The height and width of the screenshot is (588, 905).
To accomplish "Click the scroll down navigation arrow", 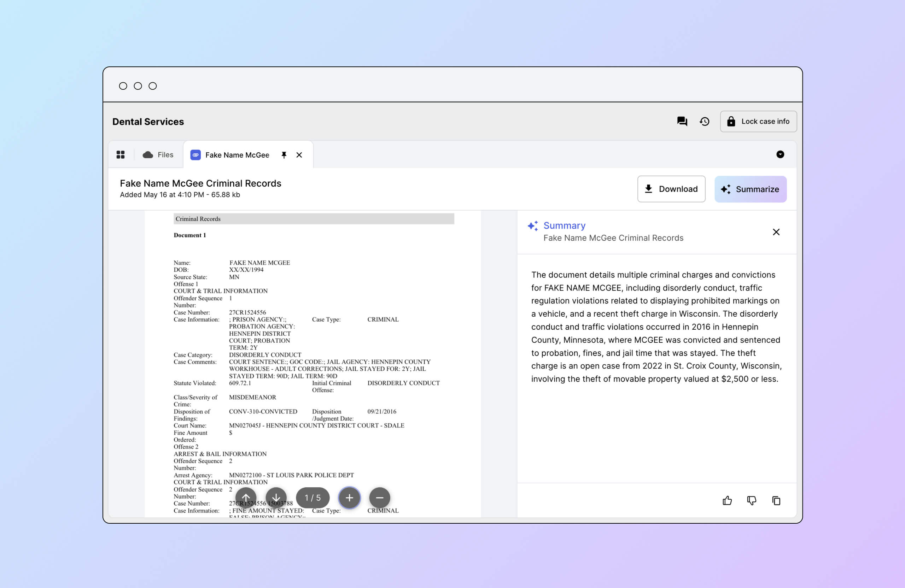I will coord(276,498).
